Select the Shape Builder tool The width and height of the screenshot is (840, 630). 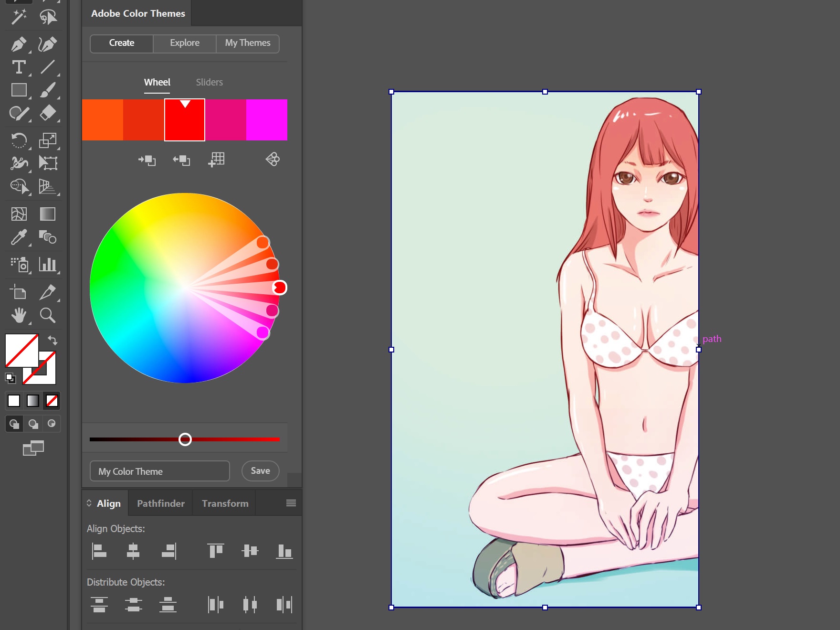coord(19,186)
